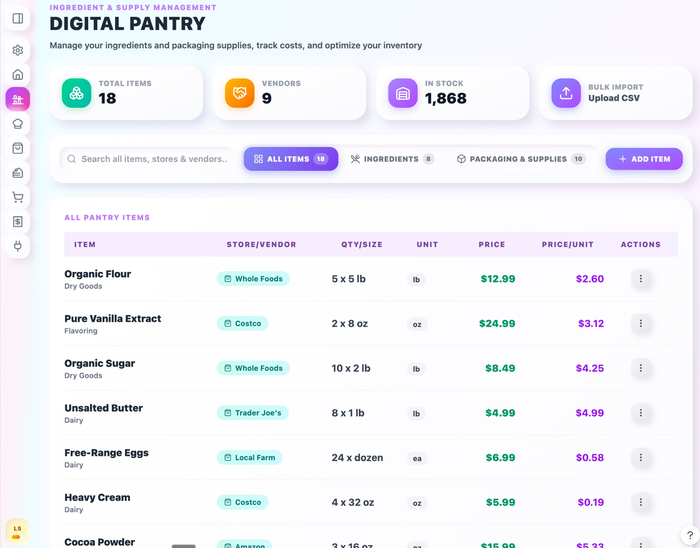Click the Price/Unit column header
The image size is (700, 548).
tap(568, 245)
